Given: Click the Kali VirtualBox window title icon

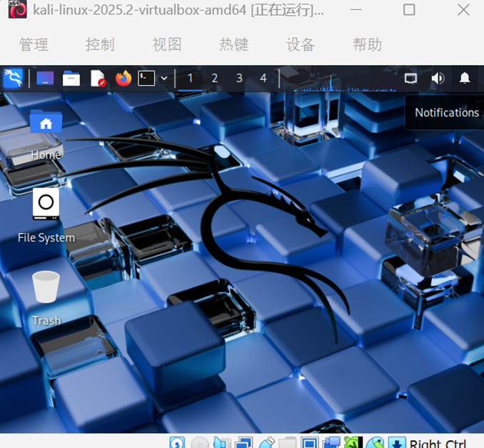Looking at the screenshot, I should (x=17, y=9).
